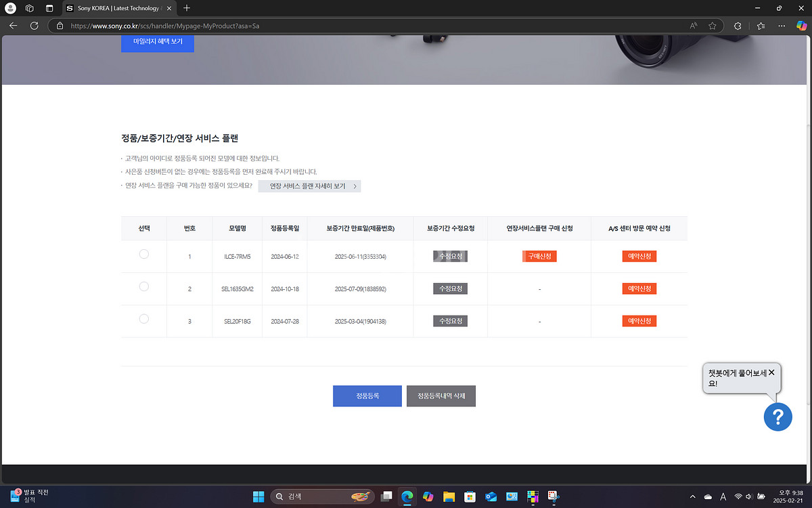812x508 pixels.
Task: Open browser extensions icon
Action: point(738,26)
